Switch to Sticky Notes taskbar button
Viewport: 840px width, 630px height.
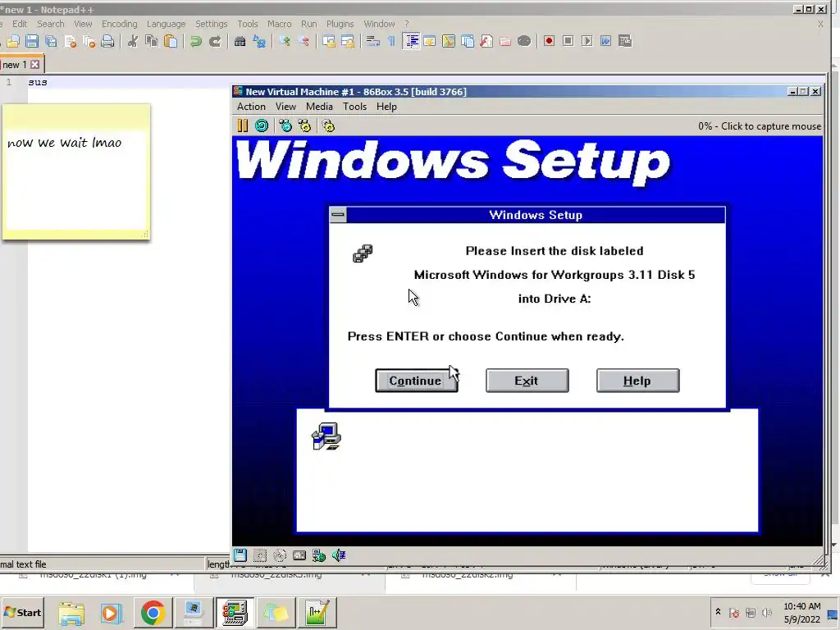click(276, 613)
